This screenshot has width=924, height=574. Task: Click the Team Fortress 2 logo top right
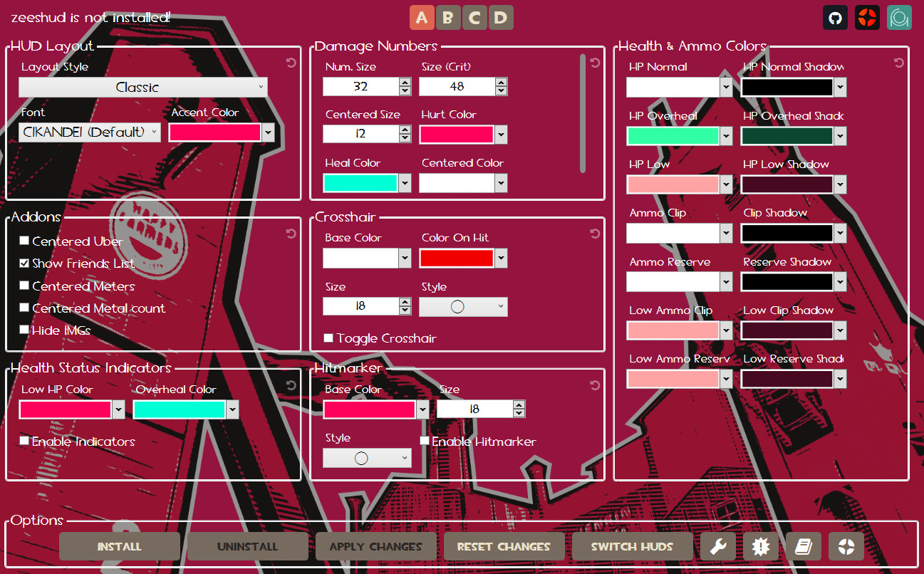pos(867,17)
